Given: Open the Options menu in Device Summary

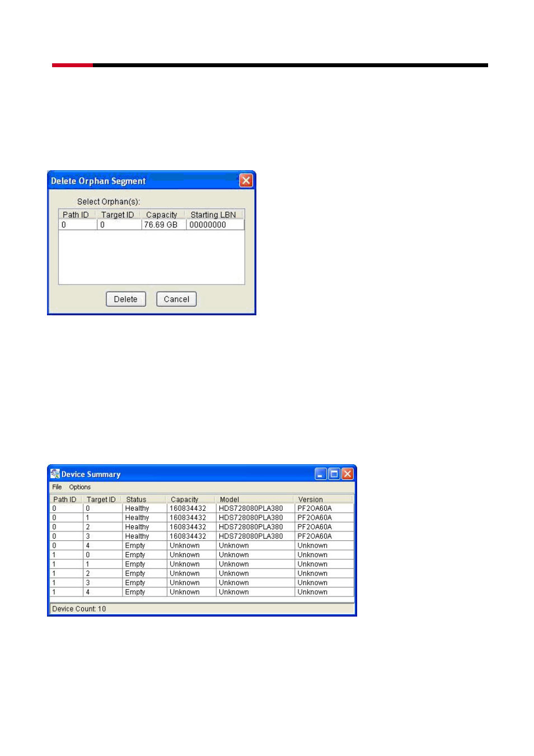Looking at the screenshot, I should point(79,487).
